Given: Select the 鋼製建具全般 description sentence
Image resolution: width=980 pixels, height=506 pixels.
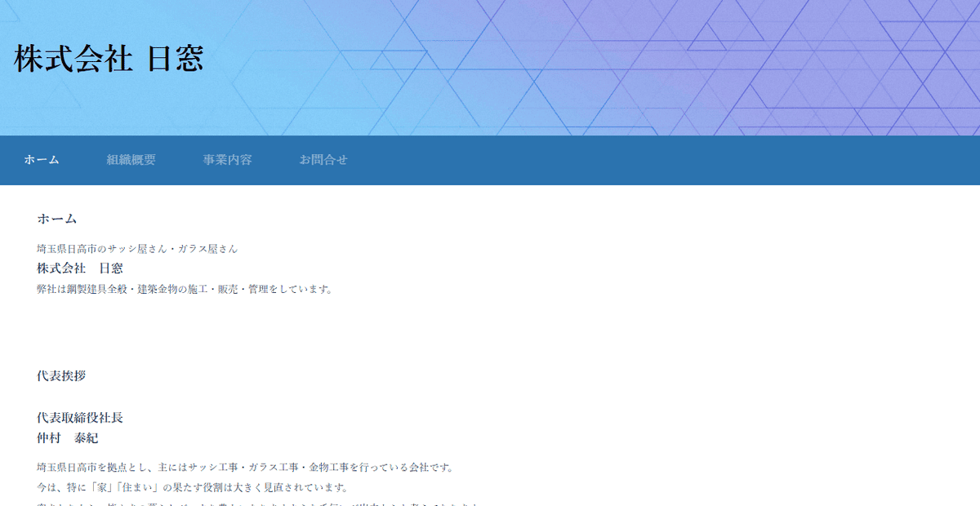Looking at the screenshot, I should tap(185, 287).
